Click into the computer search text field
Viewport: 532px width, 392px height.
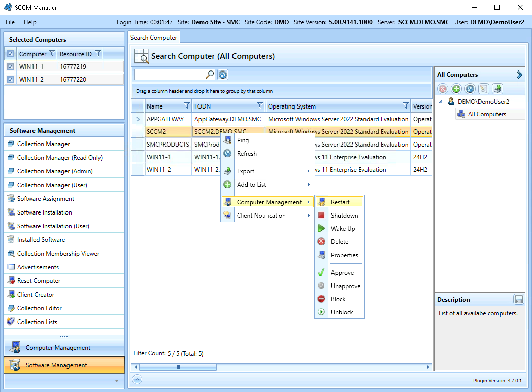[x=170, y=75]
